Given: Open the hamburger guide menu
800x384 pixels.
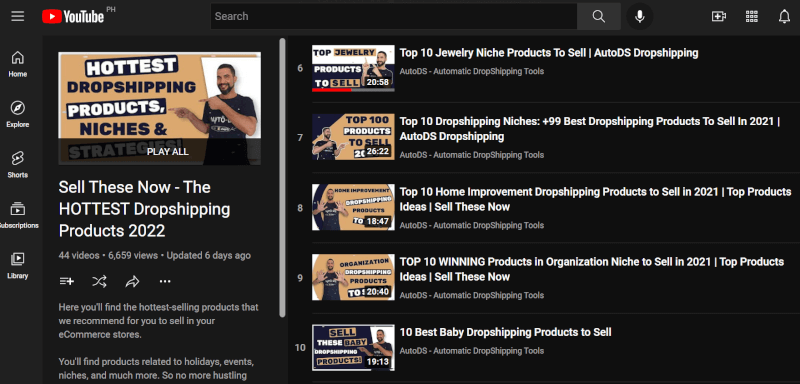Looking at the screenshot, I should [x=18, y=16].
